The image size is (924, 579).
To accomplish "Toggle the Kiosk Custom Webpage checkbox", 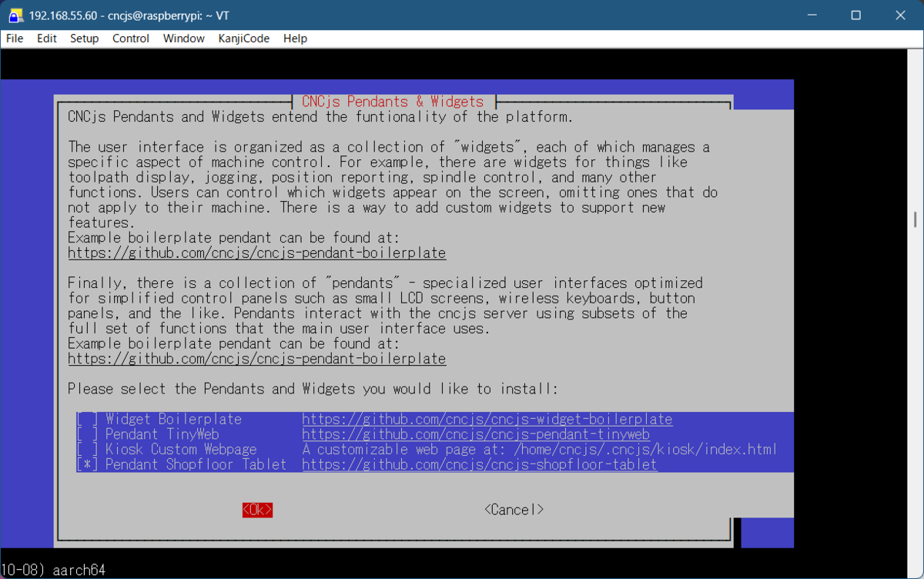I will pos(87,450).
